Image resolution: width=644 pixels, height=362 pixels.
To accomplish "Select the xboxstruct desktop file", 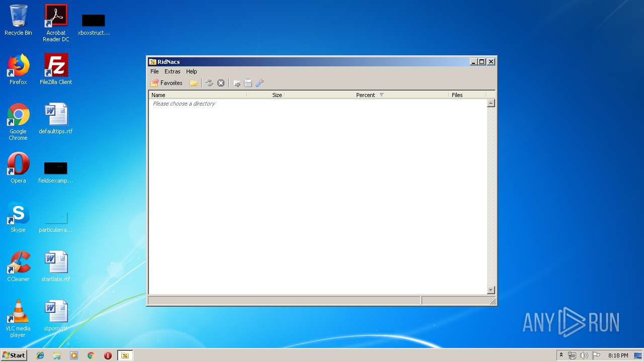I will click(94, 25).
